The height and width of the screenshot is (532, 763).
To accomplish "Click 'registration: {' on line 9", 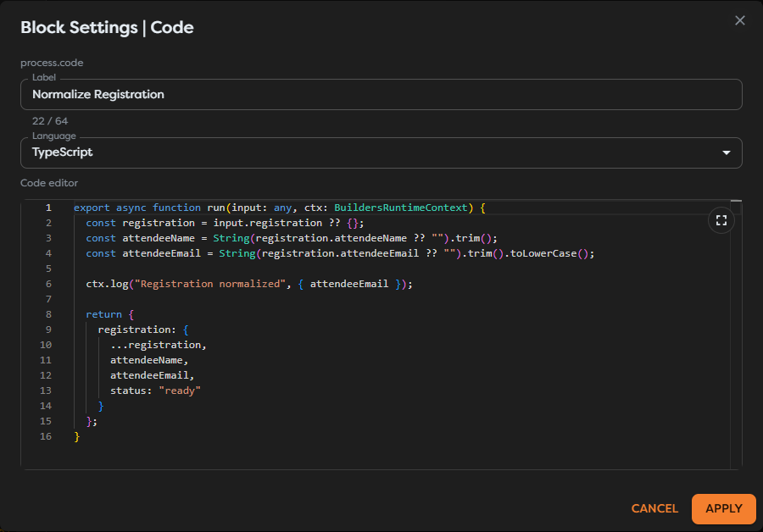I will coord(143,330).
